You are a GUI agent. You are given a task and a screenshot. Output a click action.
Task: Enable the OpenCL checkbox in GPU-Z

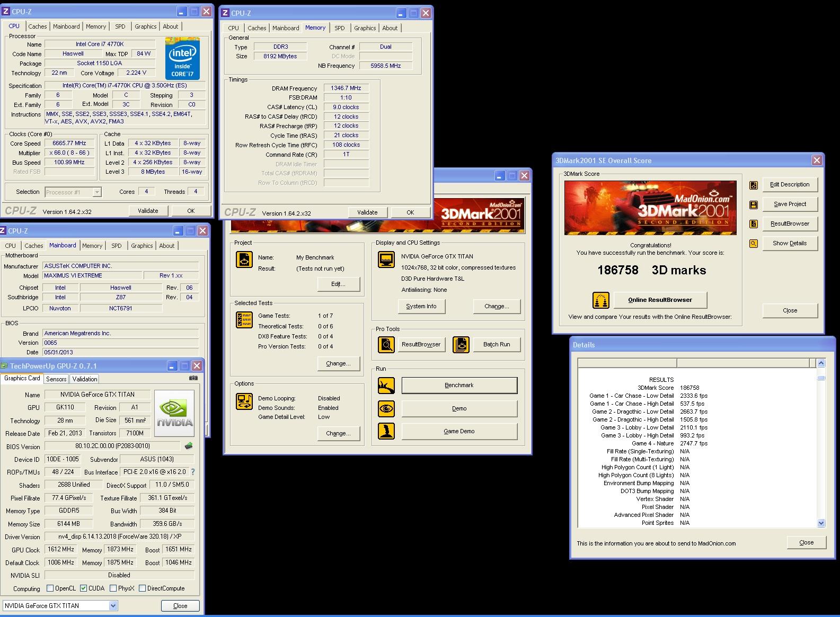click(50, 588)
